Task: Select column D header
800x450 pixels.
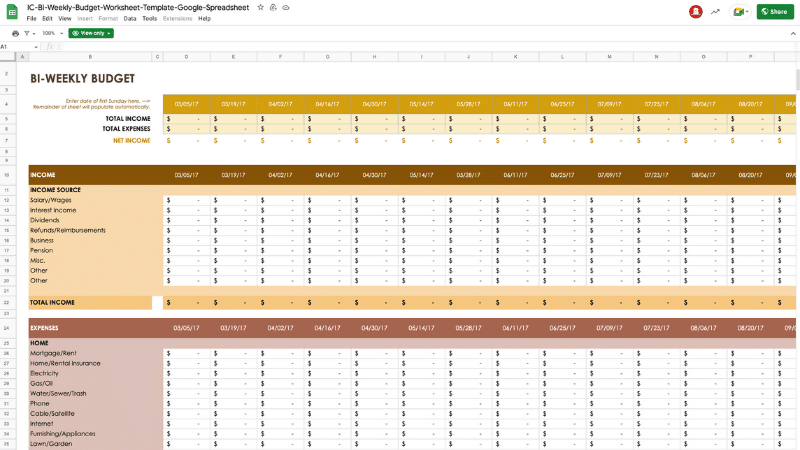Action: 186,57
